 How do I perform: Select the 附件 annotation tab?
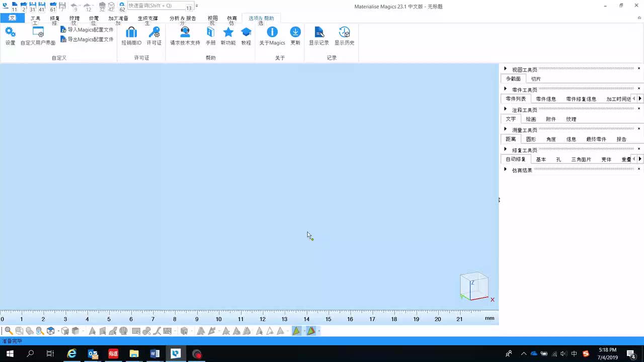[x=551, y=119]
